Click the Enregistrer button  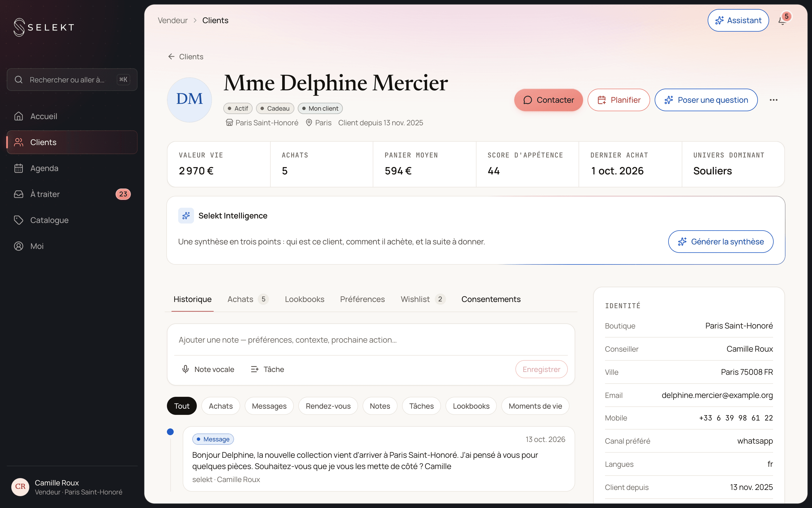tap(542, 369)
